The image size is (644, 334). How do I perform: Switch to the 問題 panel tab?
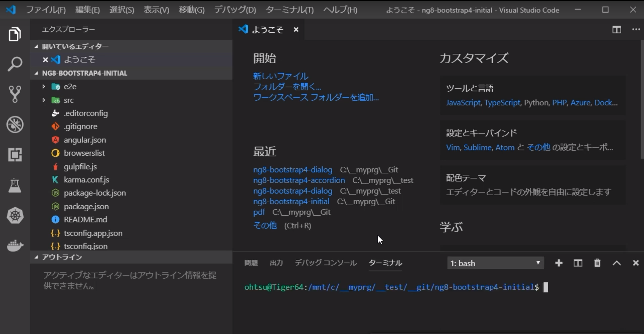coord(251,263)
